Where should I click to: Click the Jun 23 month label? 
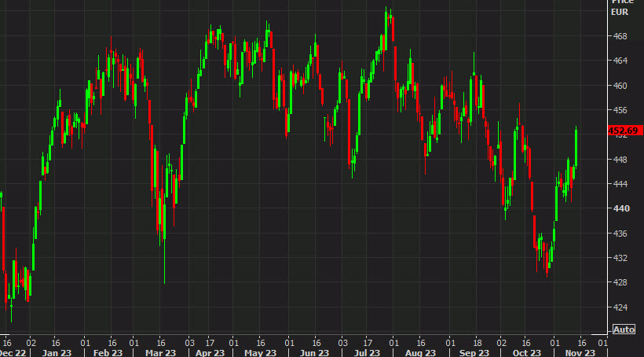click(x=315, y=353)
